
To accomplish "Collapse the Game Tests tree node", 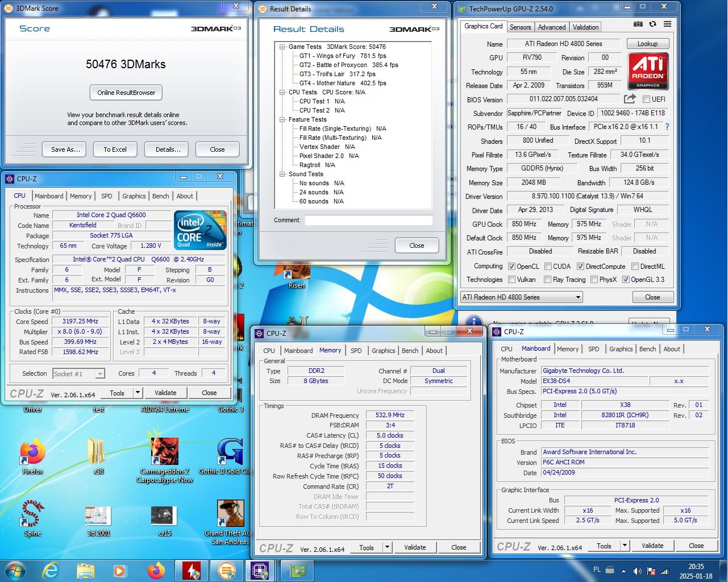I will (x=282, y=47).
